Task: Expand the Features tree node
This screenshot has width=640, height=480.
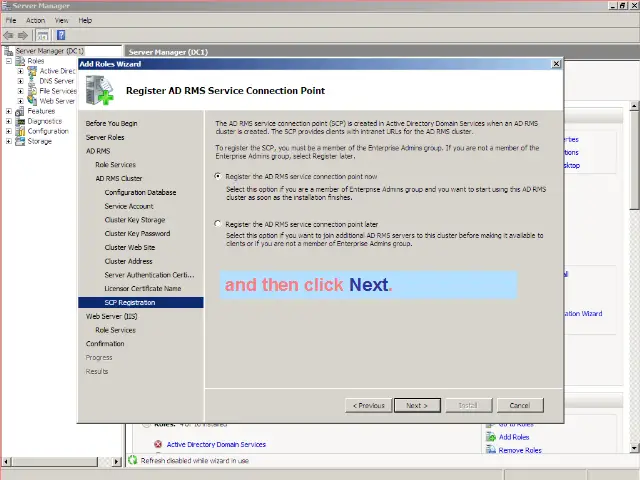Action: click(x=9, y=111)
